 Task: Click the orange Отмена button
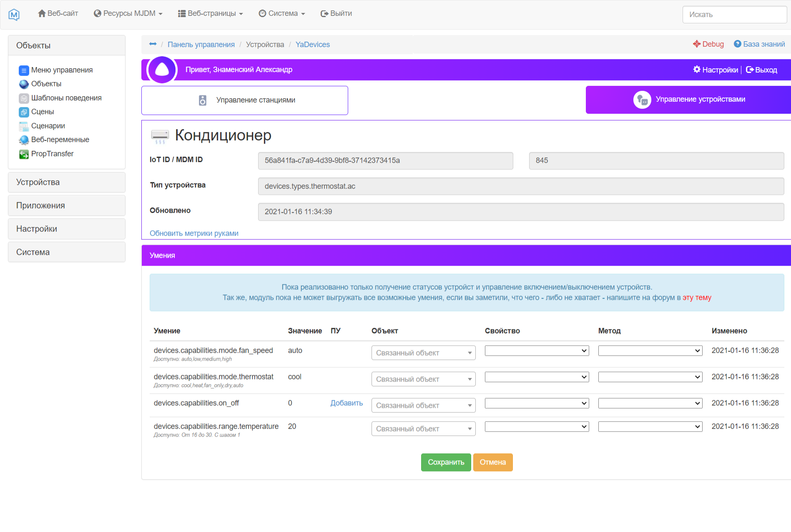coord(492,462)
